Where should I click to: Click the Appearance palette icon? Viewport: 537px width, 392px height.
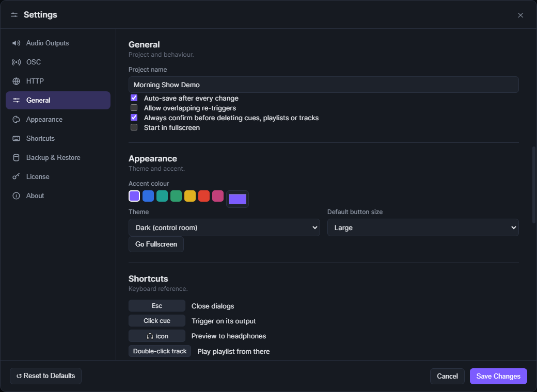16,119
